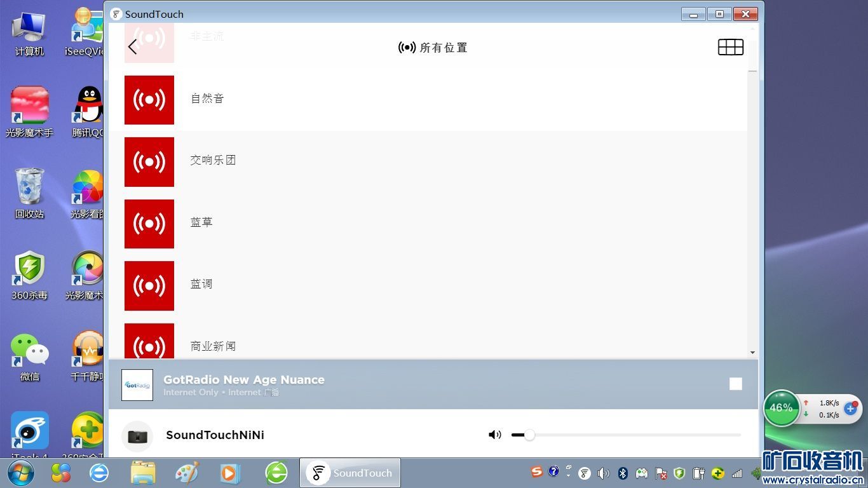The image size is (868, 488).
Task: Open the 交响乐团 station icon
Action: click(x=149, y=161)
